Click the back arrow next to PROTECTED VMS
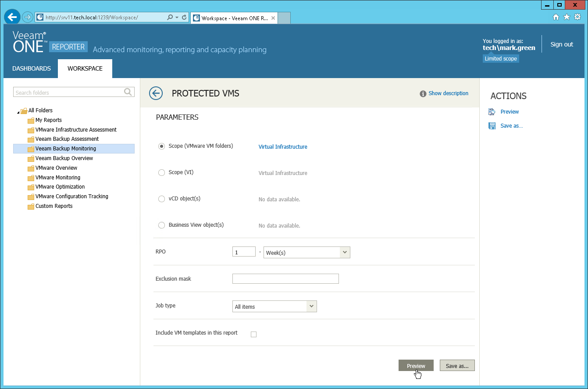Screen dimensions: 588x389 [156, 93]
